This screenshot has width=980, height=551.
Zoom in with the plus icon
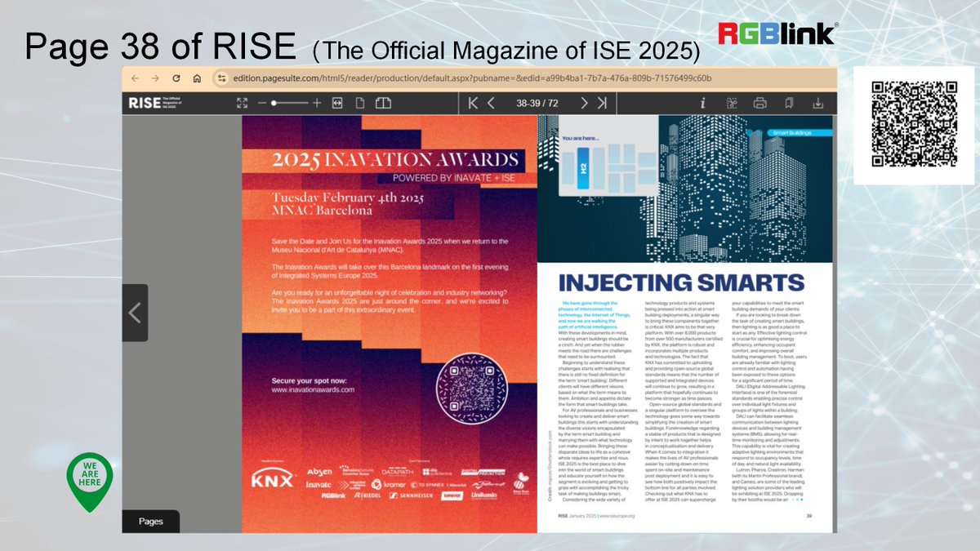click(316, 103)
